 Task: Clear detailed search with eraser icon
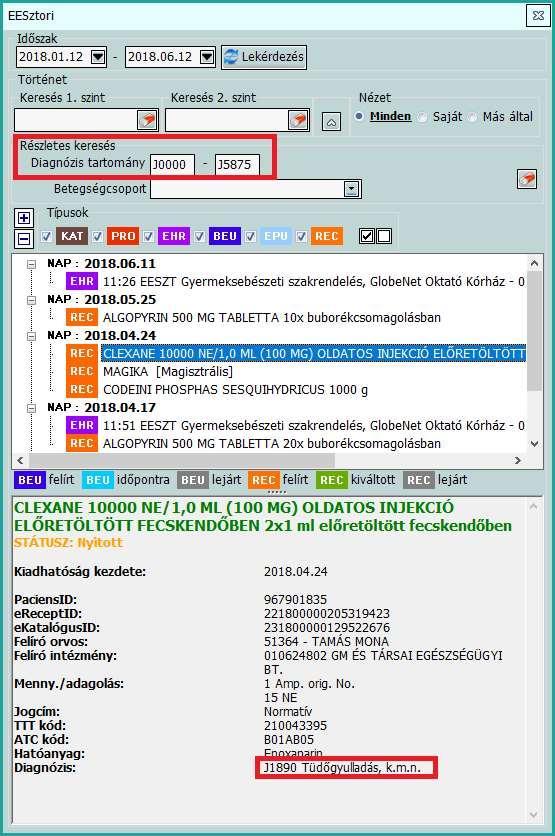[x=527, y=179]
